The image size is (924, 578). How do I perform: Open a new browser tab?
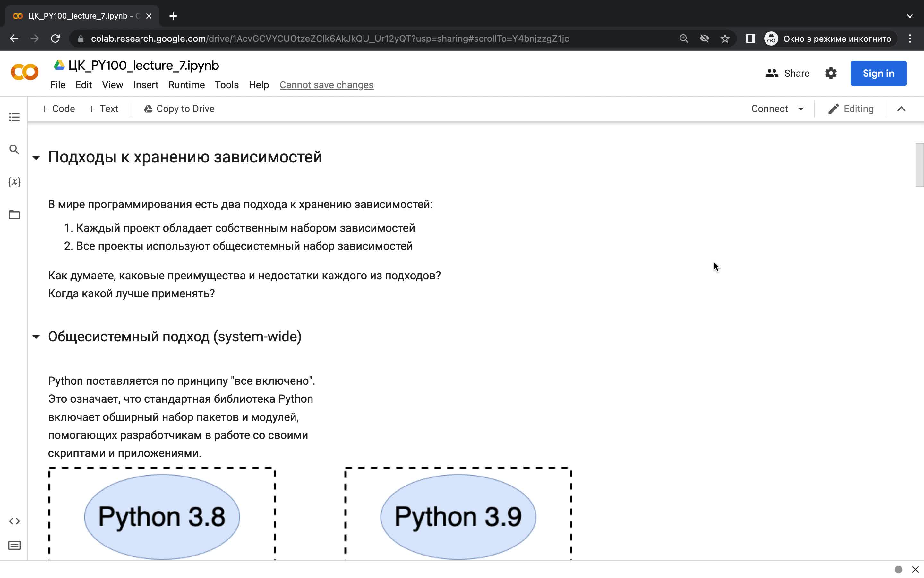pos(173,16)
